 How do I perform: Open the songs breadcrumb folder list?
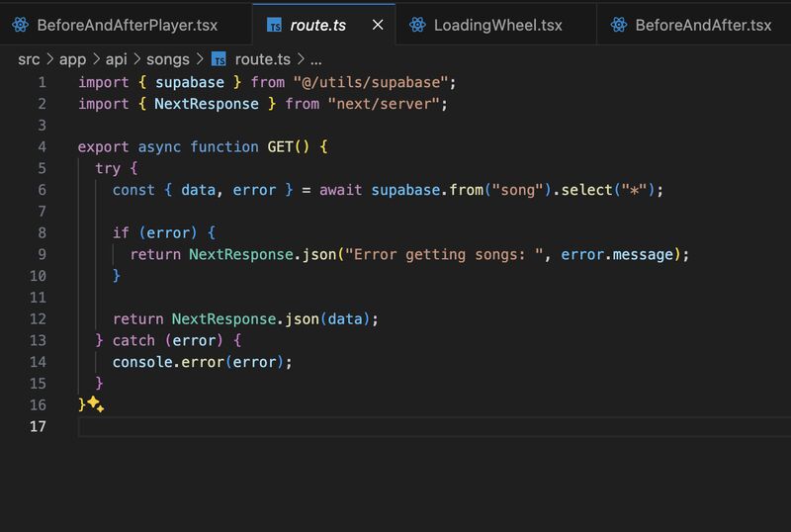(x=167, y=58)
